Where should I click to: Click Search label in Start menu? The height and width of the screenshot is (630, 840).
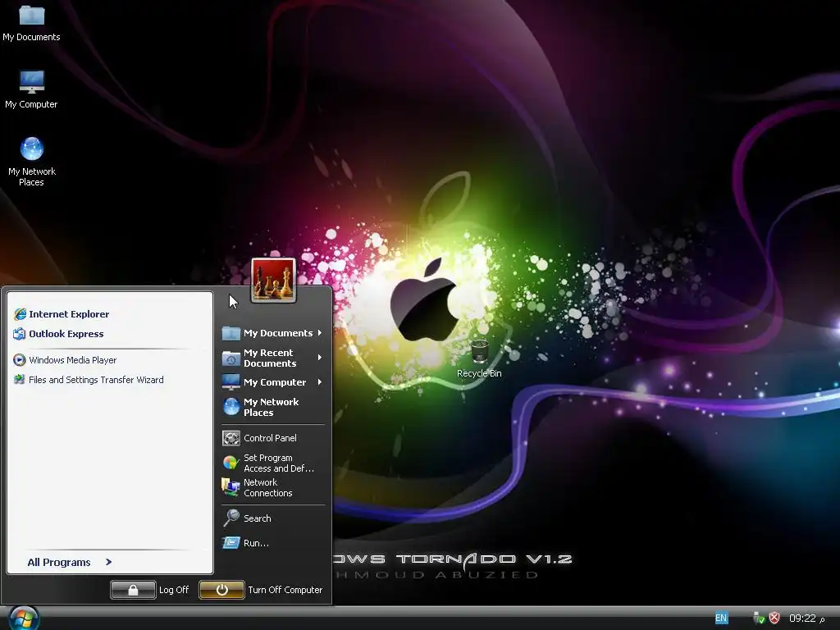click(x=257, y=518)
